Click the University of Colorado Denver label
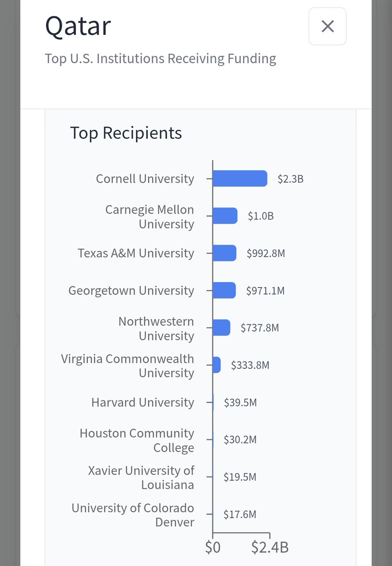Viewport: 392px width, 566px height. point(133,515)
